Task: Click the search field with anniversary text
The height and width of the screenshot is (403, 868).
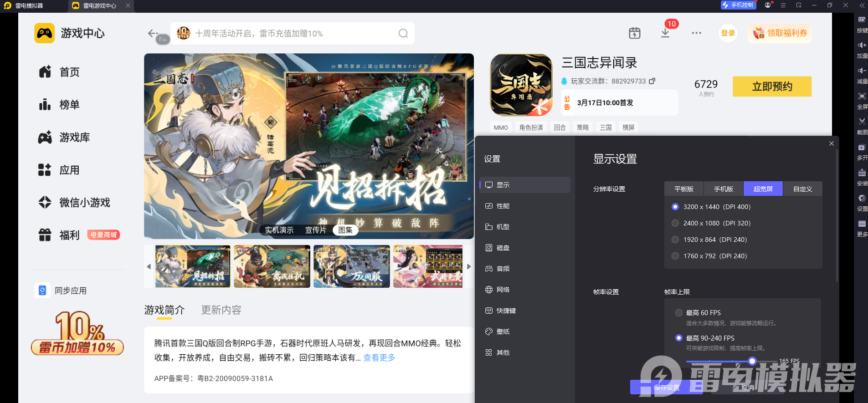Action: [293, 33]
